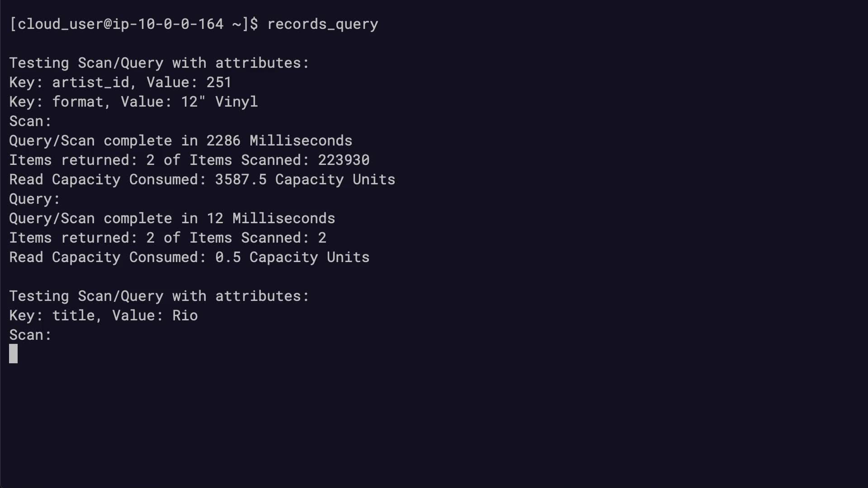Image resolution: width=868 pixels, height=488 pixels.
Task: Click the first "Scan:" label line
Action: [x=30, y=121]
